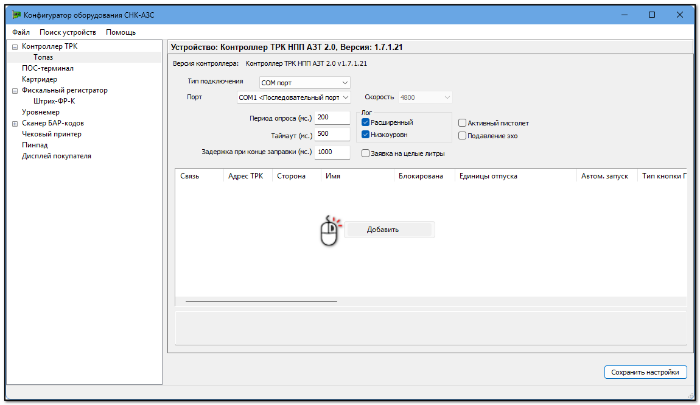The width and height of the screenshot is (700, 405).
Task: Collapse the Контроллер ТРК tree node
Action: (x=15, y=47)
